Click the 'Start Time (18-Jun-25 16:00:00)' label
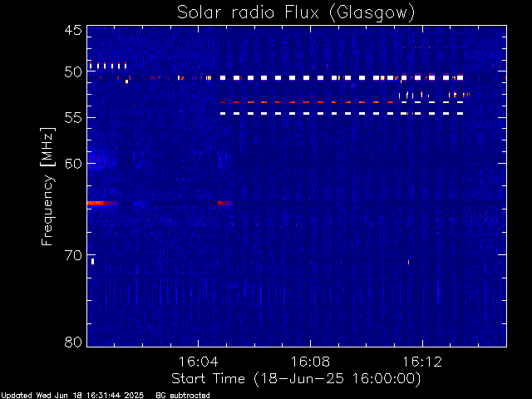Viewport: 532px width, 399px height. click(x=296, y=379)
